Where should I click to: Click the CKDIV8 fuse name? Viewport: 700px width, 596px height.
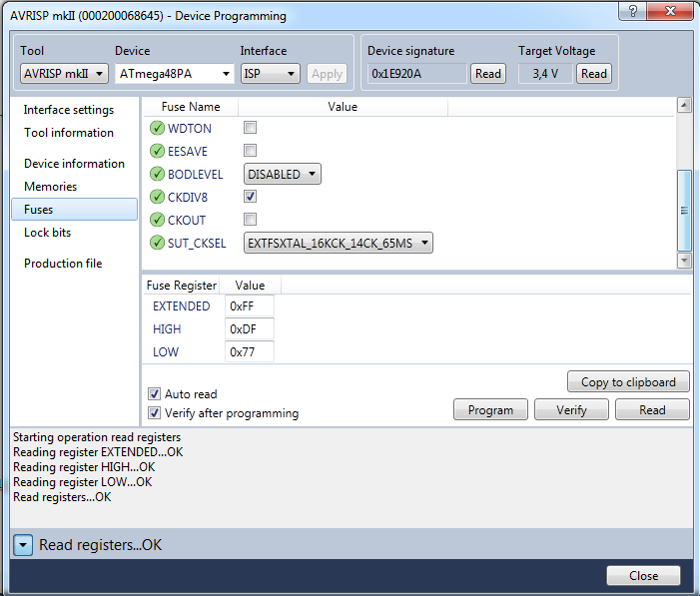coord(188,197)
